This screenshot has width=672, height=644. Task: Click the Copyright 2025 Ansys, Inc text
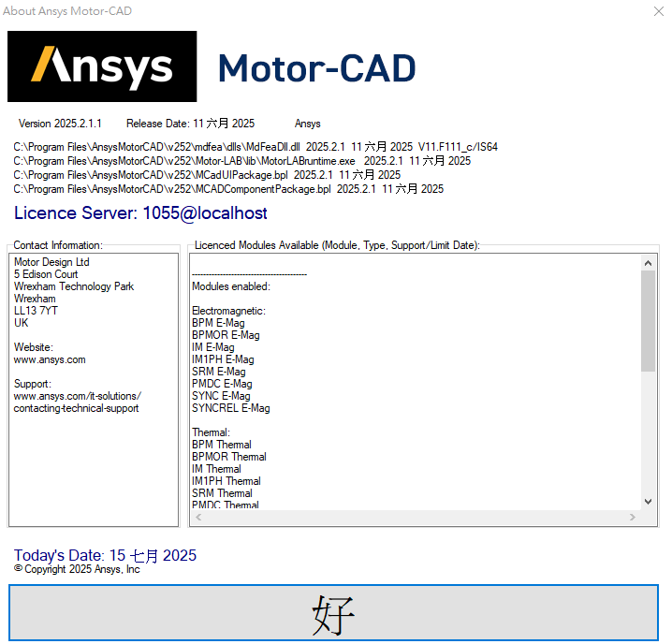click(77, 569)
